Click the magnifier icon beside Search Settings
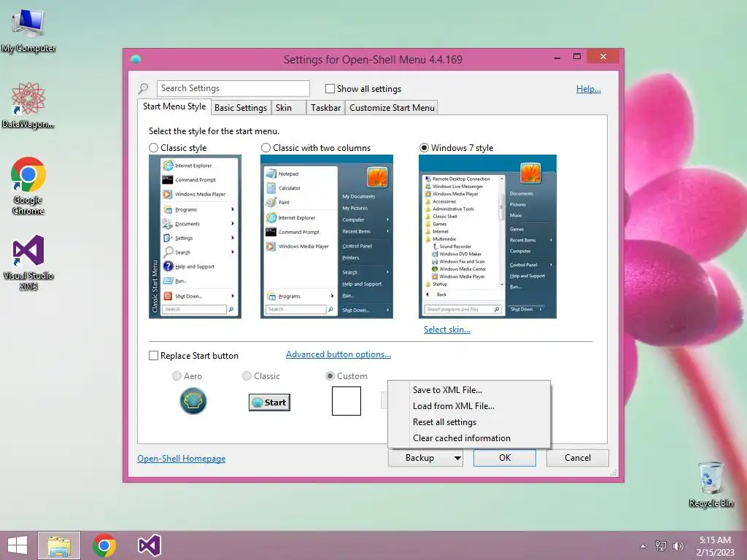The height and width of the screenshot is (560, 747). click(x=144, y=88)
